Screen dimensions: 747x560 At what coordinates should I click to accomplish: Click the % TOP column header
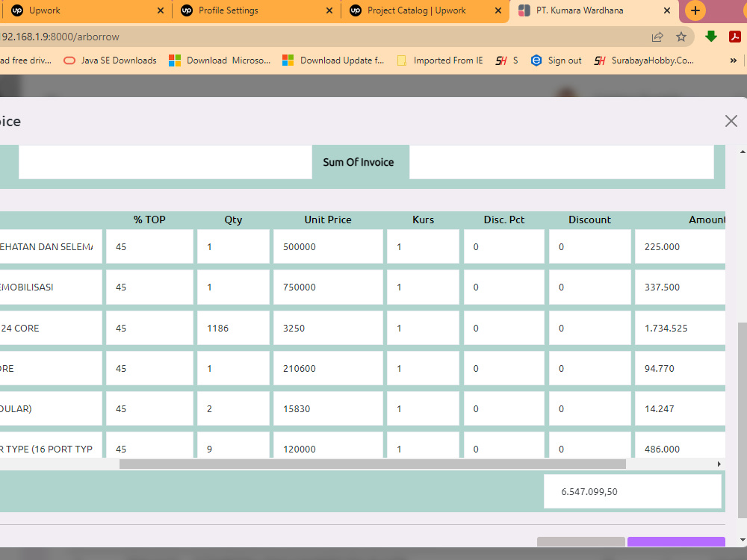click(x=149, y=220)
